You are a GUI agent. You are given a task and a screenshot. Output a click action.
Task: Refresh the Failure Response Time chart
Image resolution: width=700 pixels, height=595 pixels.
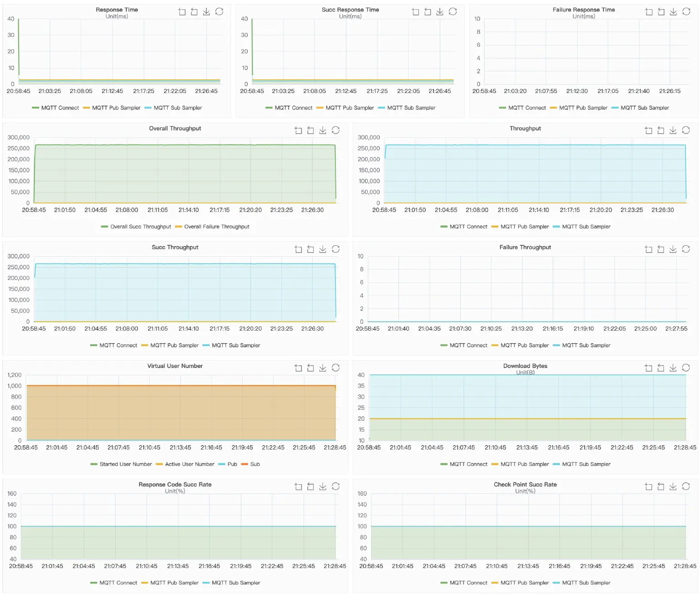(686, 12)
